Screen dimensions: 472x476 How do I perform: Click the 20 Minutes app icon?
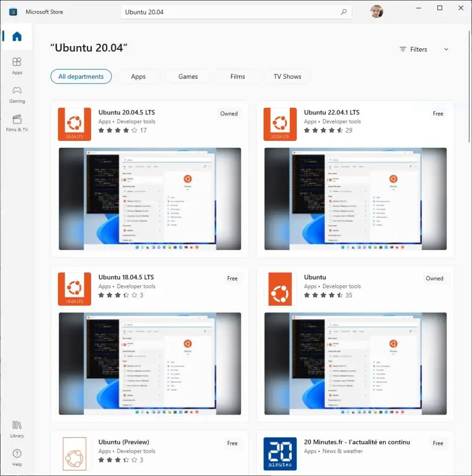click(x=280, y=454)
